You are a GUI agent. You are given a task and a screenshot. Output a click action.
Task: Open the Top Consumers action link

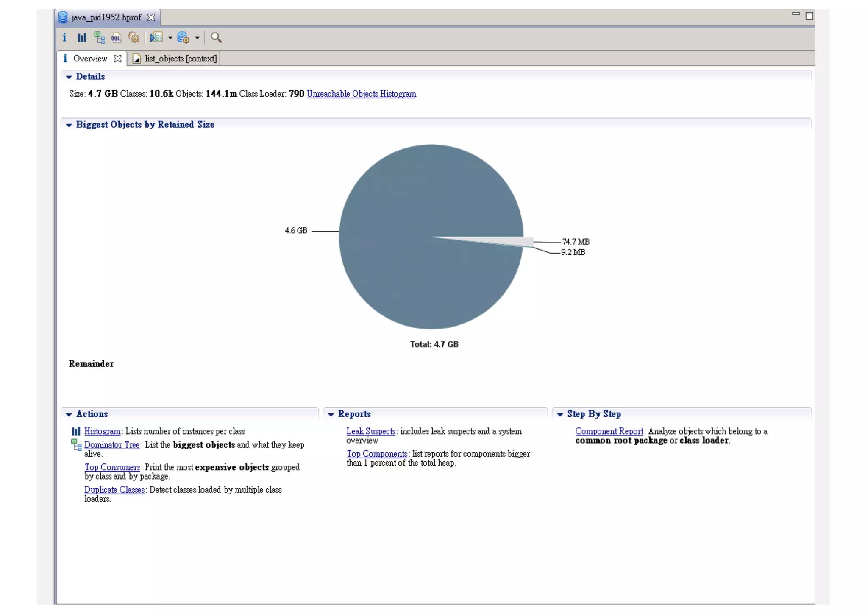point(112,467)
